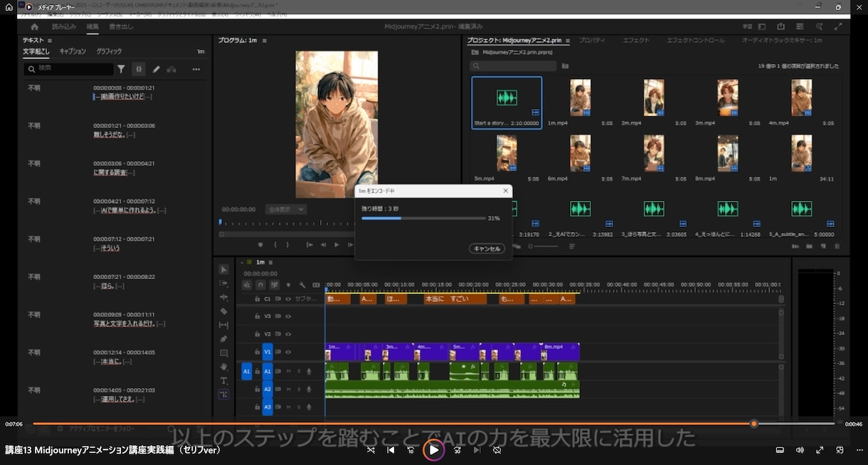
Task: Select the Rectangle tool
Action: tap(224, 352)
